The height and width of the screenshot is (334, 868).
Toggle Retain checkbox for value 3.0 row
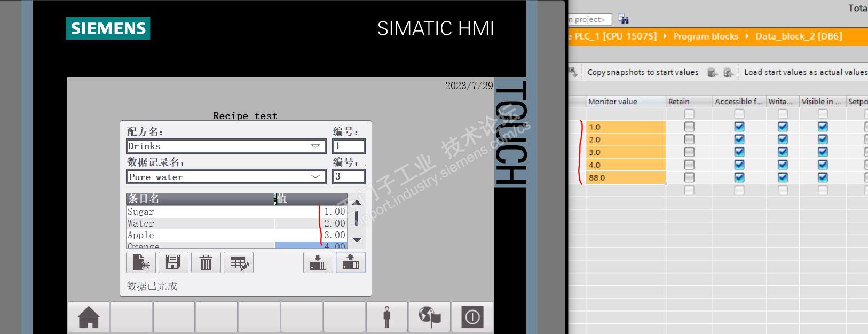point(689,152)
